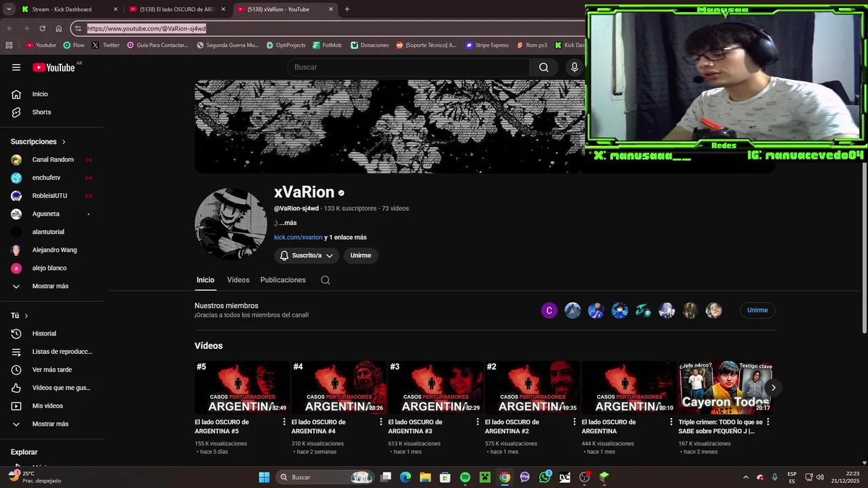
Task: Open Microsoft Edge from taskbar
Action: click(x=406, y=477)
